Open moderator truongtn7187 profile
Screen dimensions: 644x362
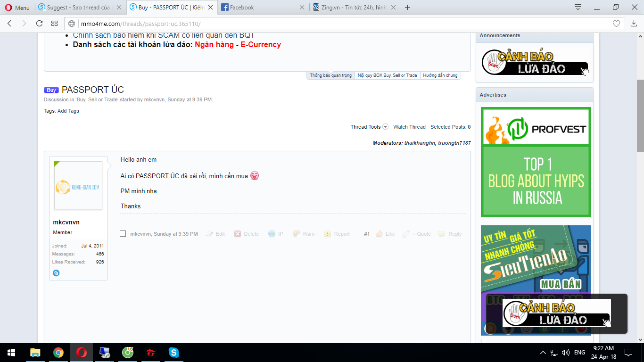[454, 143]
